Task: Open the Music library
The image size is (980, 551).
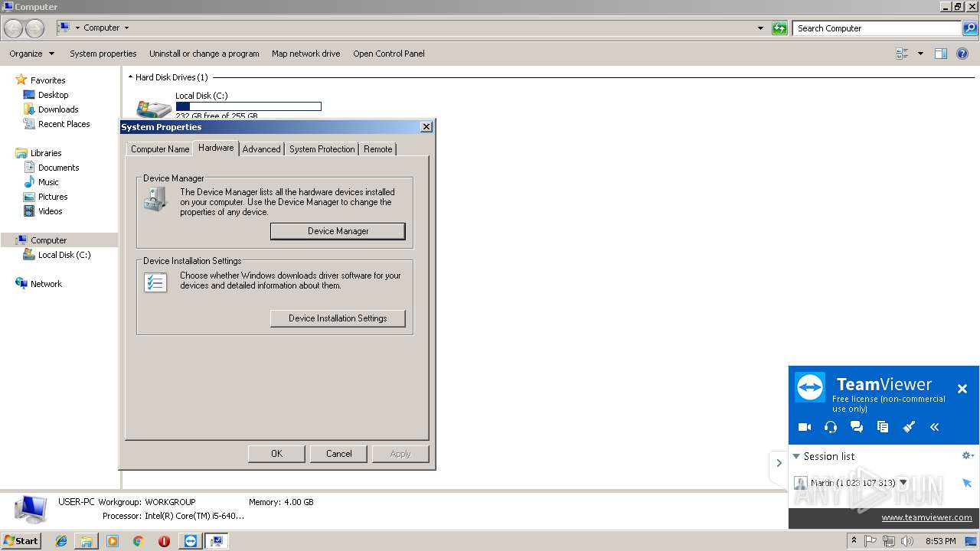Action: pyautogui.click(x=48, y=182)
